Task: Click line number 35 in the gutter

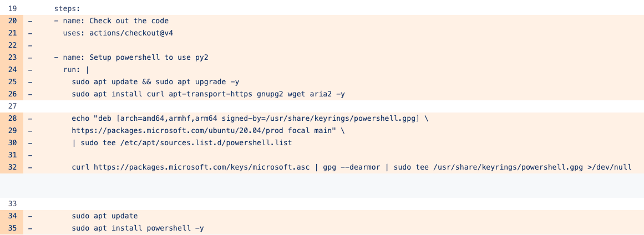Action: click(13, 228)
